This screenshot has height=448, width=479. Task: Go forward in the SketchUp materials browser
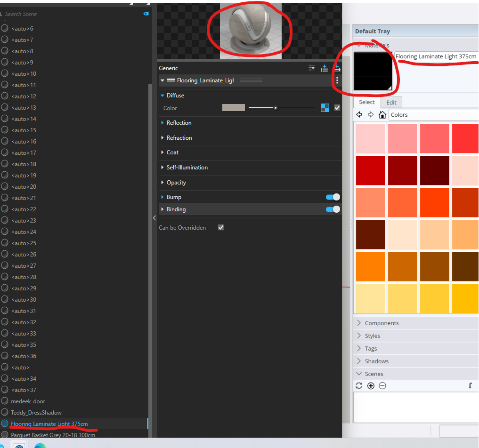tap(371, 115)
